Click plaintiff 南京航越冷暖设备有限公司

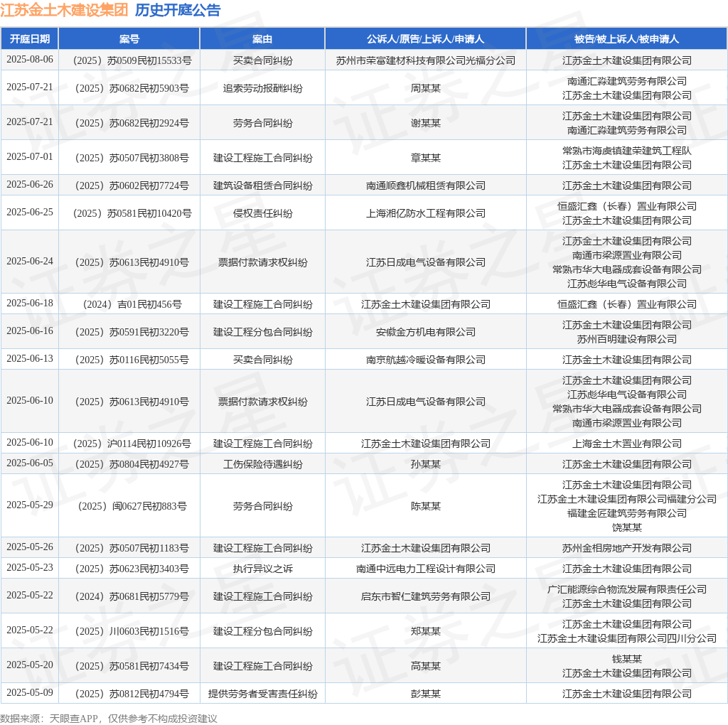click(x=425, y=360)
